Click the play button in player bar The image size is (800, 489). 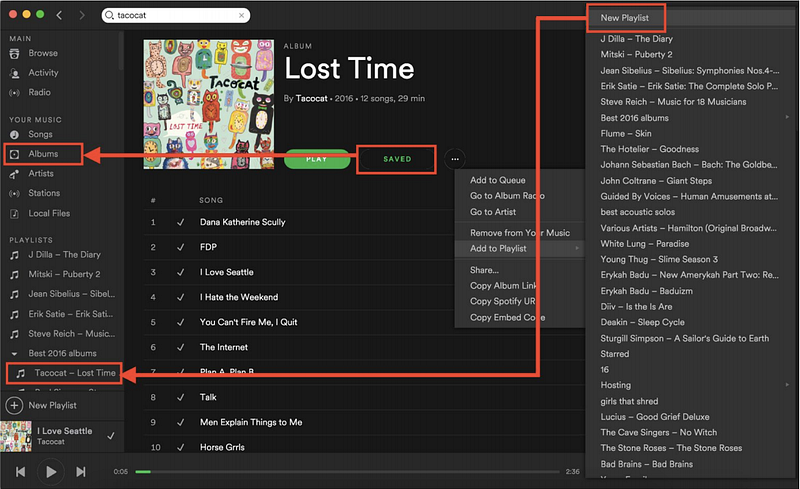51,472
